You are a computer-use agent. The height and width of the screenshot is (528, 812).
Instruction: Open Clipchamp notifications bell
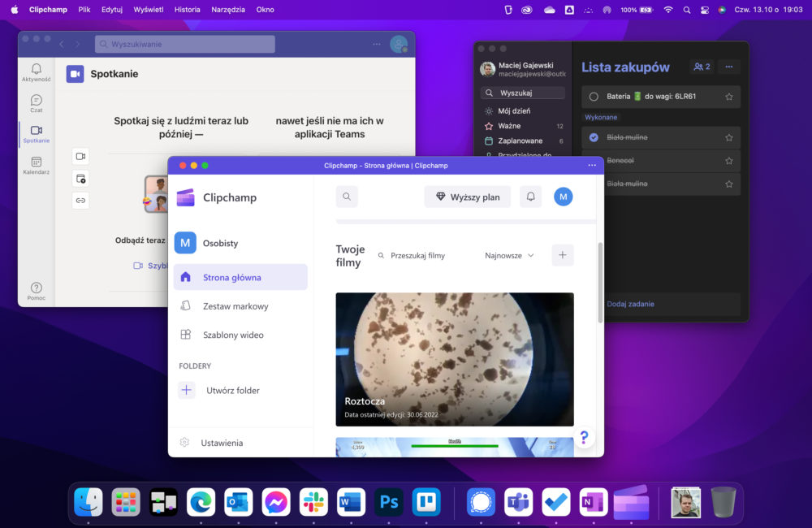pos(530,197)
